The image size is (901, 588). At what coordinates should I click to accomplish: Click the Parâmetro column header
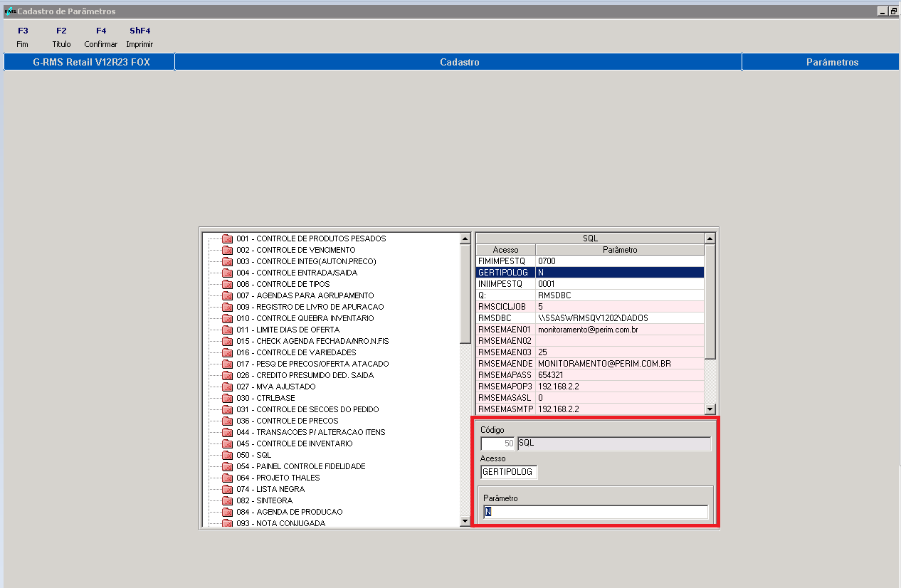coord(620,250)
